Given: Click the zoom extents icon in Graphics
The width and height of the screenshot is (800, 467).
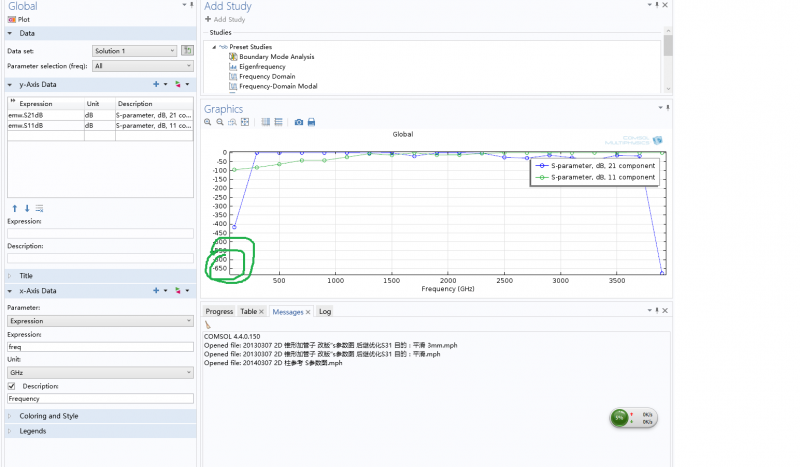Looking at the screenshot, I should click(x=245, y=122).
